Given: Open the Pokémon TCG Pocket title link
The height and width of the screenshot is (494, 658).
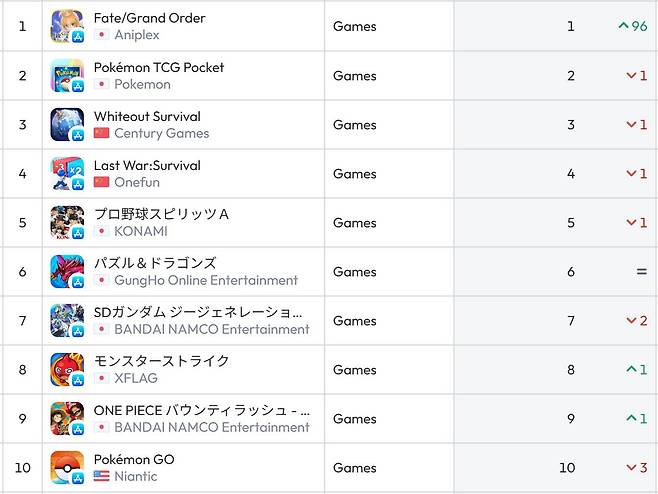Looking at the screenshot, I should (158, 67).
